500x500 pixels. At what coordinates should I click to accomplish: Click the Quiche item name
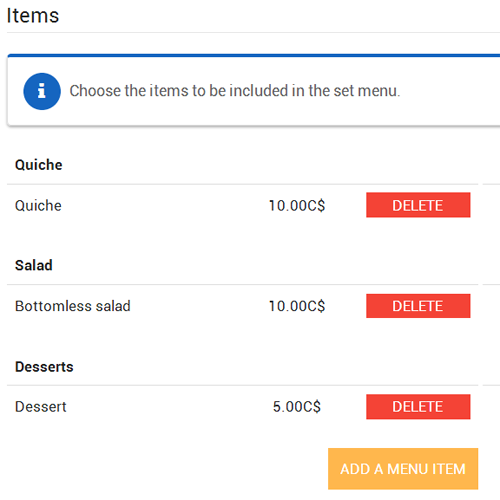[x=38, y=205]
